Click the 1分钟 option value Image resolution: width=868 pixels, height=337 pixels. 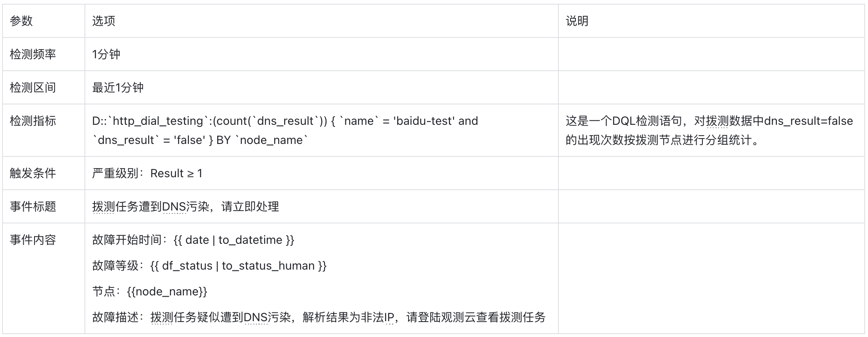106,54
